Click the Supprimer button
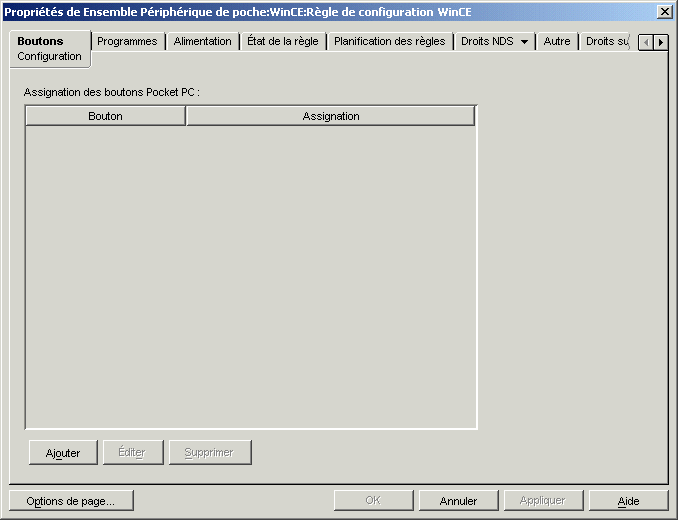Image resolution: width=678 pixels, height=520 pixels. pyautogui.click(x=210, y=453)
